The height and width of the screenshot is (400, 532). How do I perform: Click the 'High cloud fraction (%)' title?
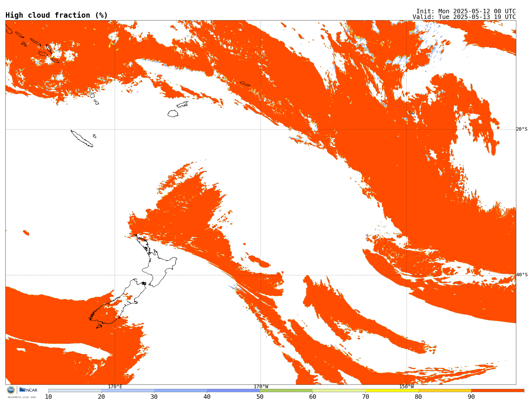[56, 15]
